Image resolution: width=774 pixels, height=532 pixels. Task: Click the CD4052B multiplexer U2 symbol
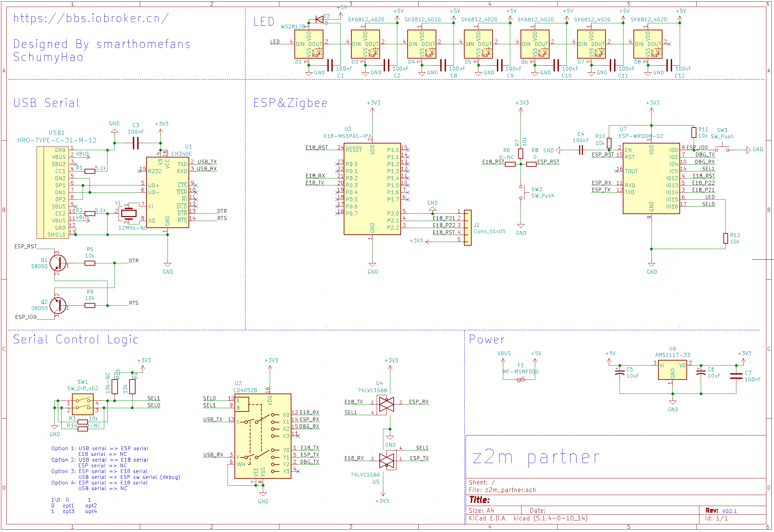pyautogui.click(x=263, y=436)
